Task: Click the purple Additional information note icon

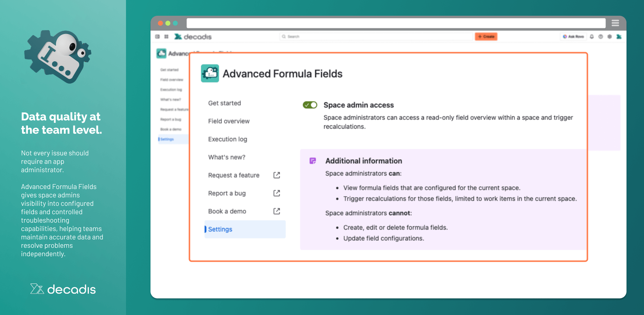Action: pos(313,161)
